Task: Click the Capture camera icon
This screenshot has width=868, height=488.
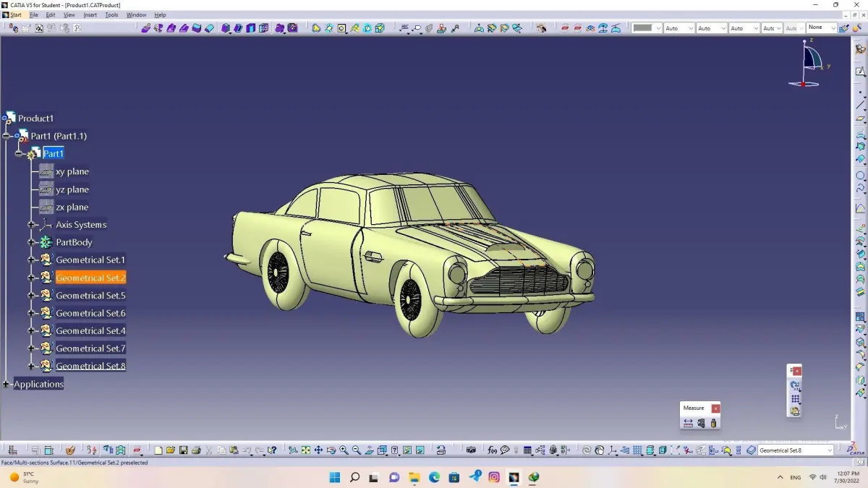Action: pyautogui.click(x=471, y=450)
